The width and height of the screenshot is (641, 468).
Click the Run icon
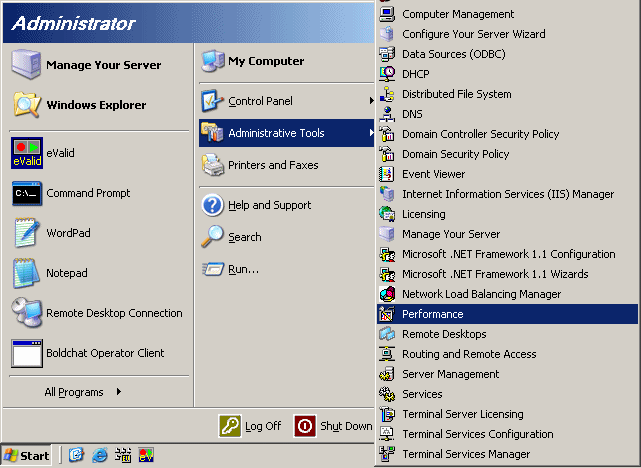(x=213, y=269)
